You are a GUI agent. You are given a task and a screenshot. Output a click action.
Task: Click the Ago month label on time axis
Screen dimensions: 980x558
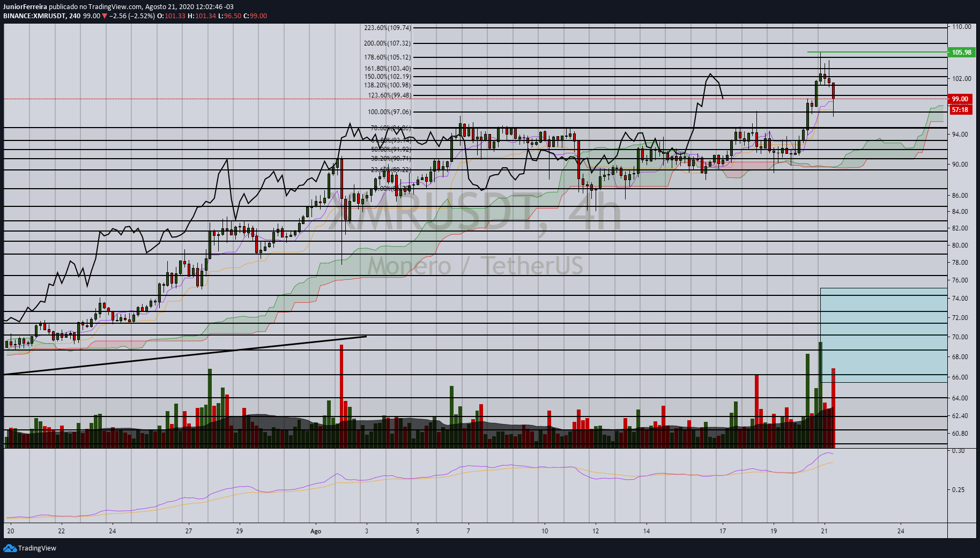[x=316, y=531]
